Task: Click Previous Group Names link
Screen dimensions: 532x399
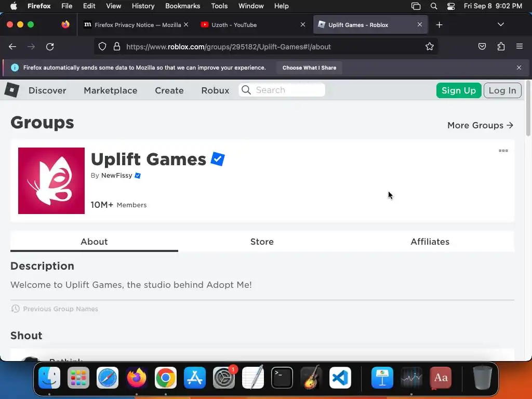Action: point(60,309)
